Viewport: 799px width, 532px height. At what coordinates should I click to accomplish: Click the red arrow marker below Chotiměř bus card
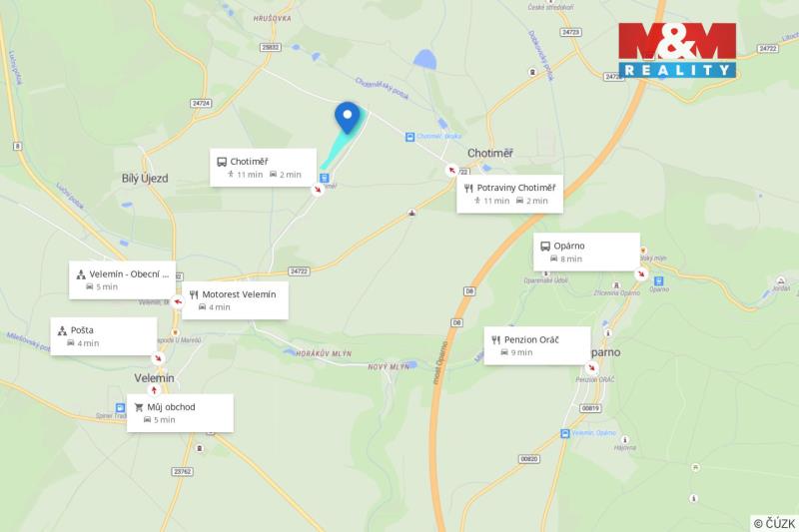(x=318, y=190)
